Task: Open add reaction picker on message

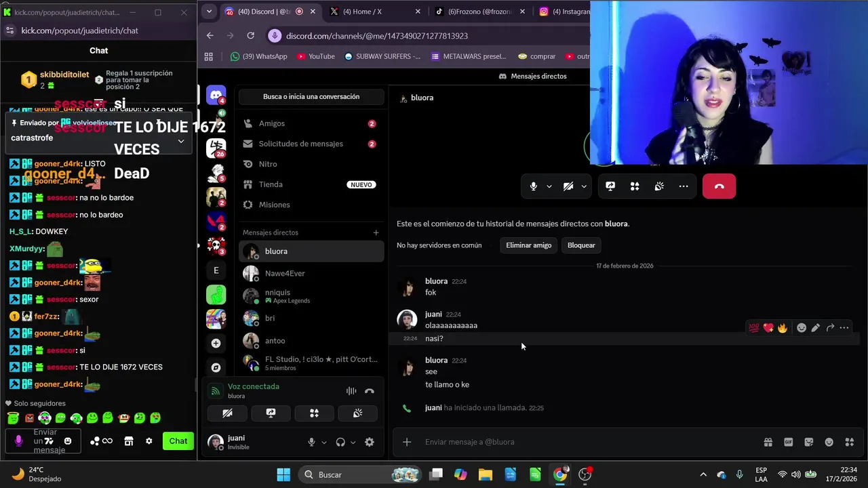Action: coord(802,328)
